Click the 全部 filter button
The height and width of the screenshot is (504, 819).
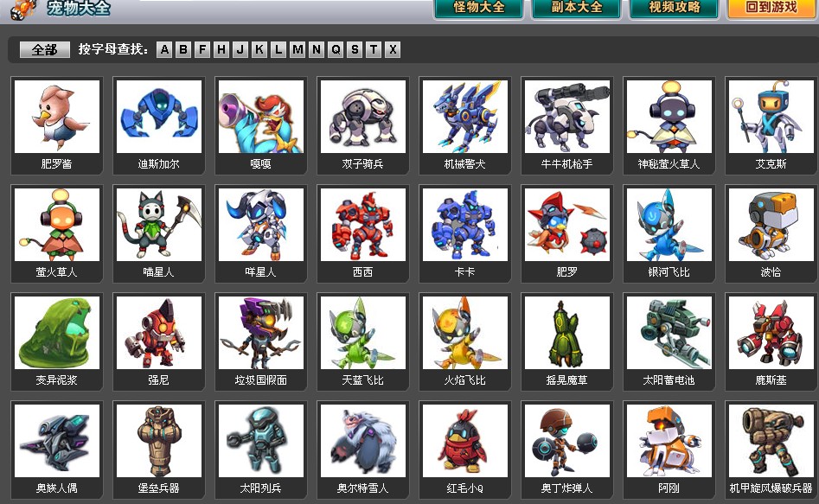[44, 49]
